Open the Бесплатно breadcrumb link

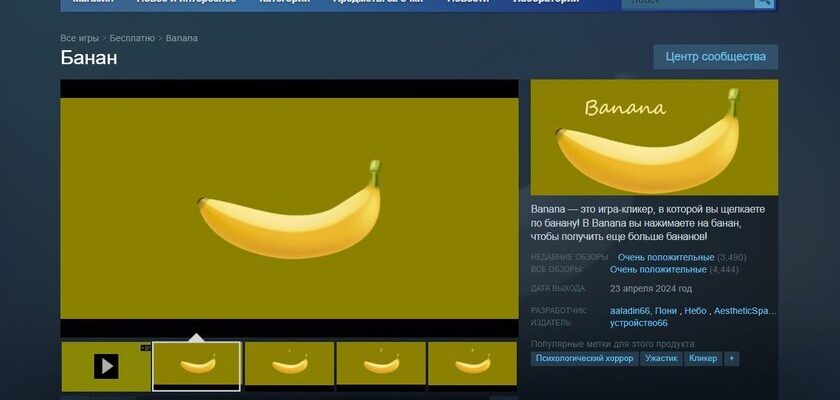132,38
